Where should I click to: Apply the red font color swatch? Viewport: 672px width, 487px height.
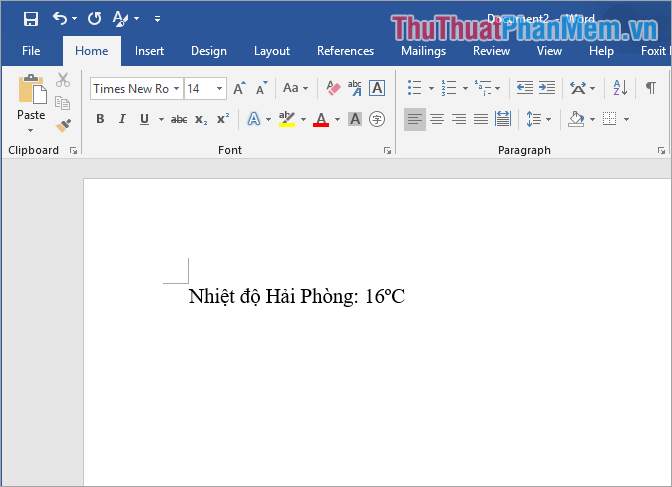(320, 119)
